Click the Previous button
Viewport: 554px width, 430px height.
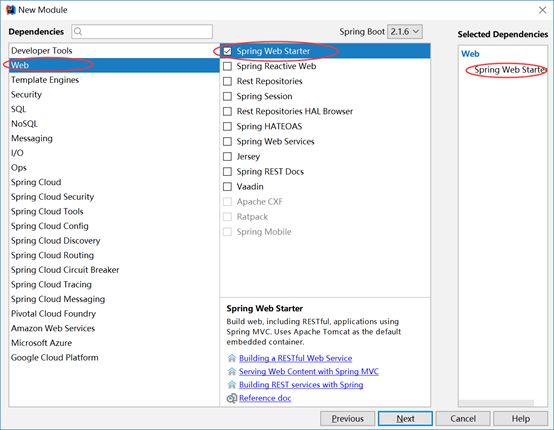(x=348, y=419)
